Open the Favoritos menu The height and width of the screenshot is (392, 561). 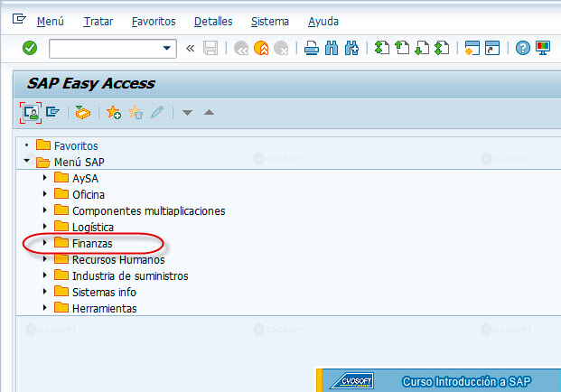point(154,22)
